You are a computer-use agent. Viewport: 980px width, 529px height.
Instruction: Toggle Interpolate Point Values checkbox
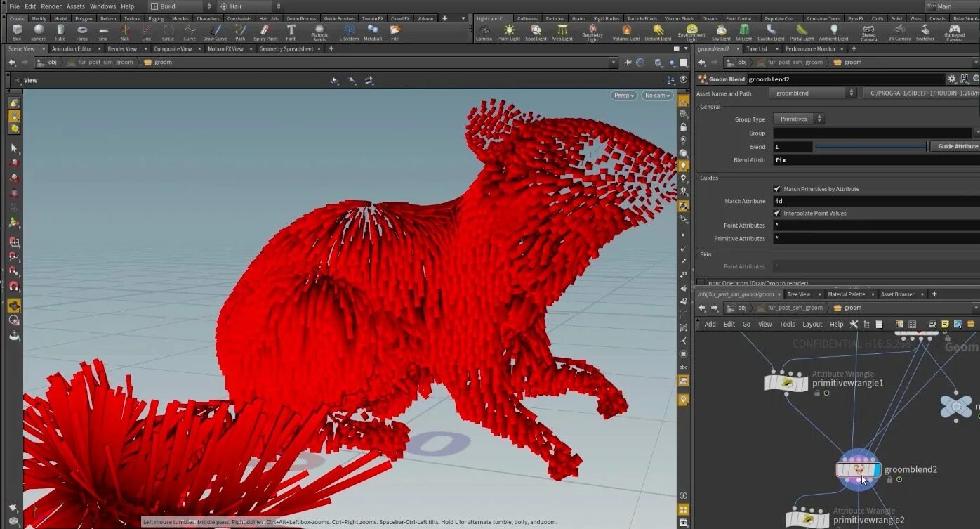[x=776, y=213]
